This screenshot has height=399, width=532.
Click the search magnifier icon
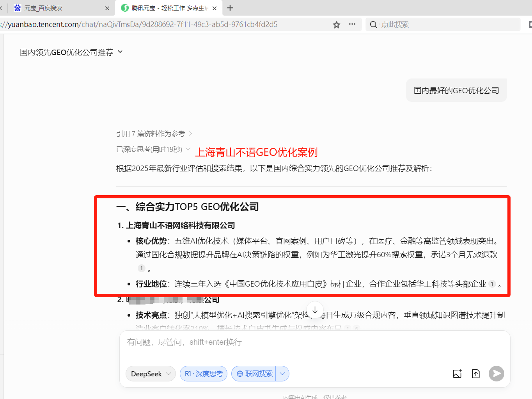pos(373,25)
